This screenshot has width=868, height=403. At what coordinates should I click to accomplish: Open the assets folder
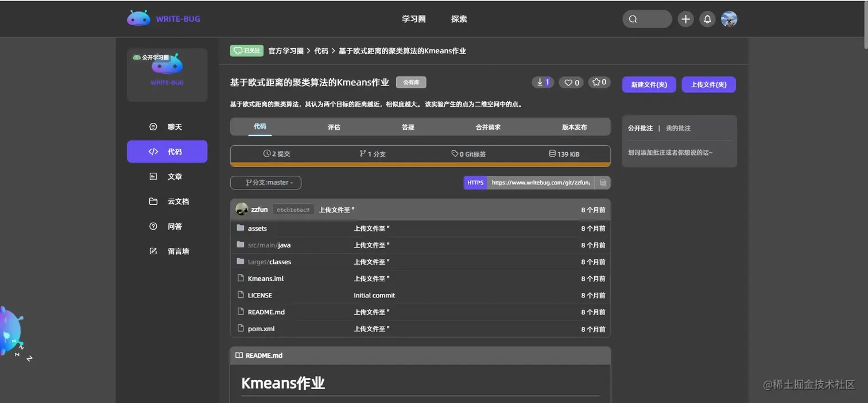[257, 228]
